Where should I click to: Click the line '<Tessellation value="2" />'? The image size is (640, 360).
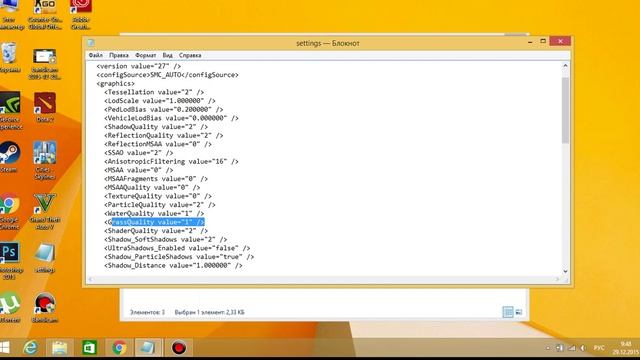(154, 92)
